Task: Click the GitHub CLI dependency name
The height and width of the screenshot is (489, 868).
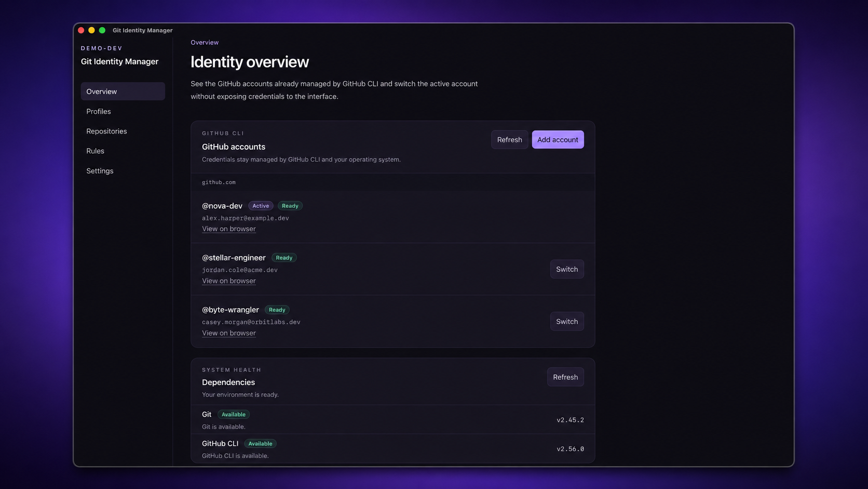Action: click(x=220, y=444)
